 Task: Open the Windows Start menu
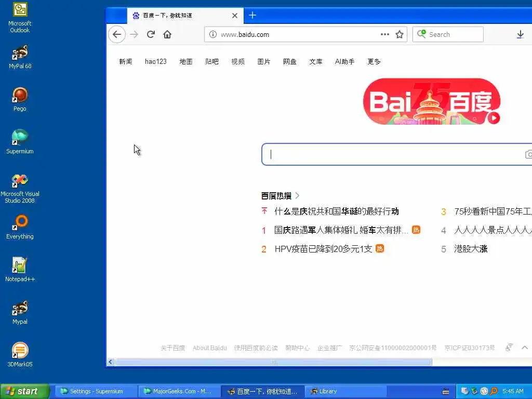tap(24, 392)
